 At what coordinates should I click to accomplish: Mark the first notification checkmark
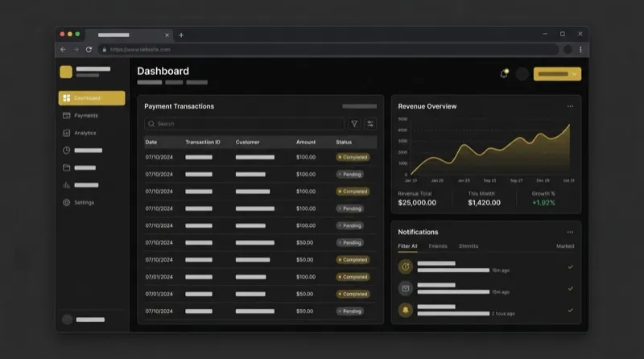click(x=570, y=266)
